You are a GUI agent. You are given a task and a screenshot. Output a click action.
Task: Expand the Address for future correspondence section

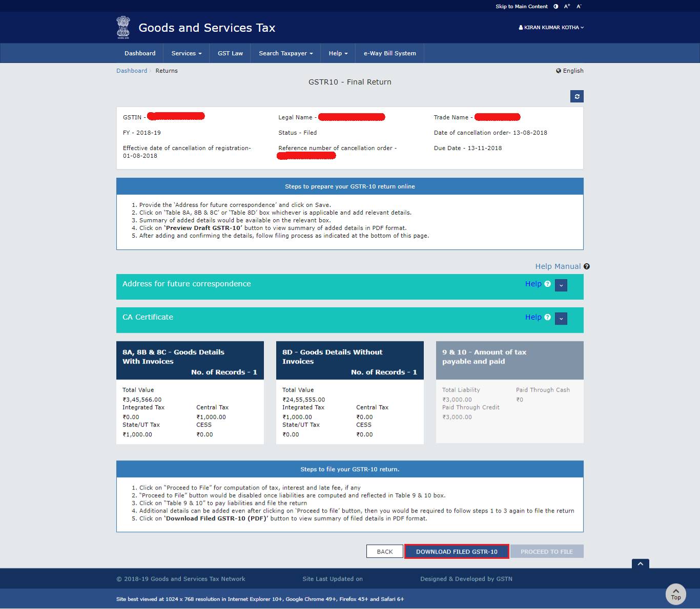pos(561,285)
